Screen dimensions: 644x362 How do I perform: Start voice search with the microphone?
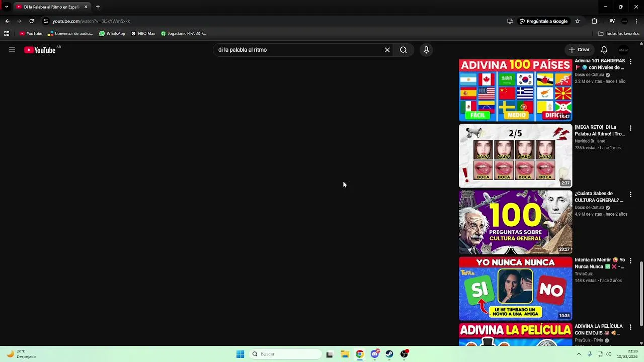click(x=426, y=50)
